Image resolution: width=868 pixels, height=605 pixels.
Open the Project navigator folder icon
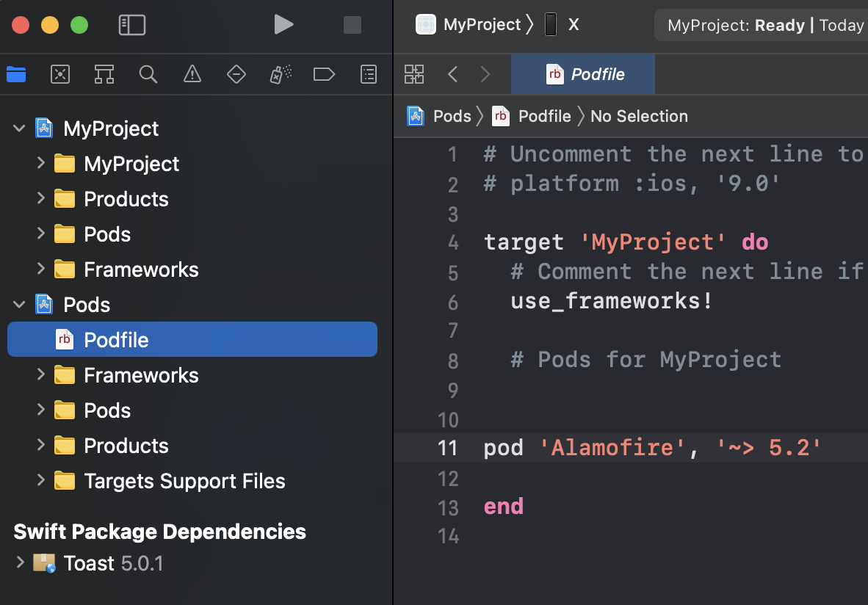point(16,74)
